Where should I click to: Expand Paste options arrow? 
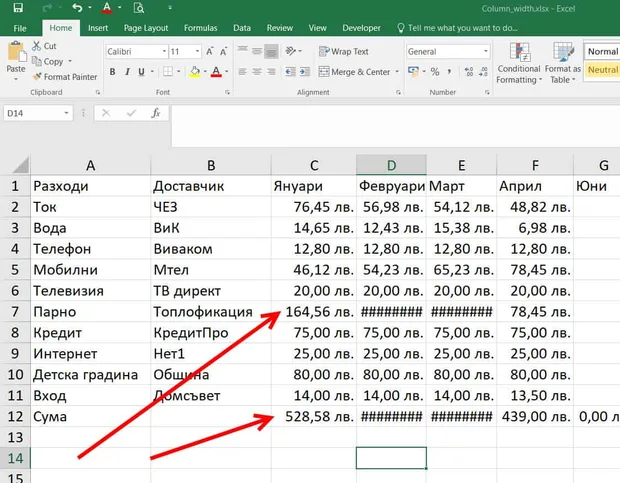(16, 79)
